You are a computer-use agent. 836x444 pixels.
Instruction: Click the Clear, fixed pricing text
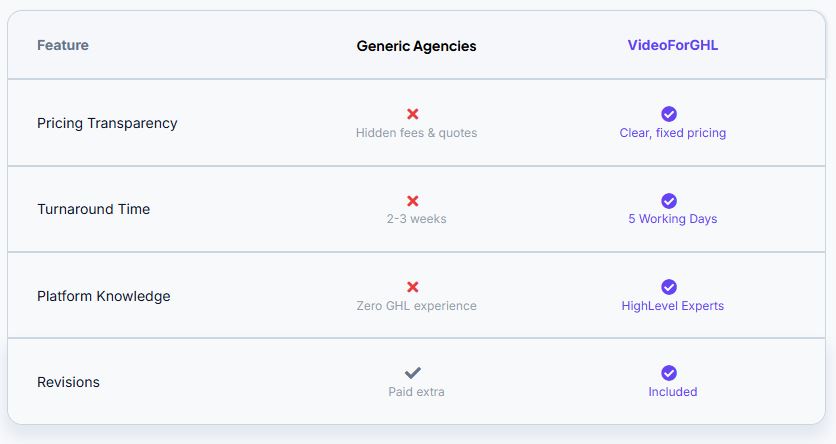click(x=673, y=133)
